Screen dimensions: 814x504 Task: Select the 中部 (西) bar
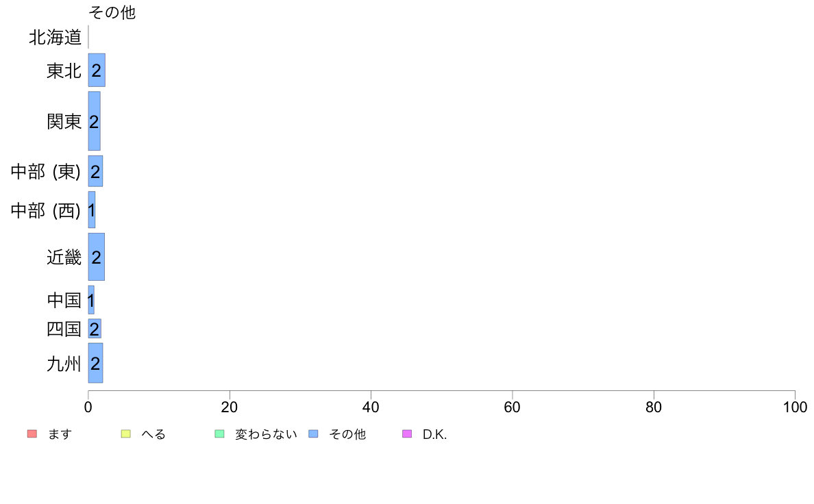coord(91,210)
